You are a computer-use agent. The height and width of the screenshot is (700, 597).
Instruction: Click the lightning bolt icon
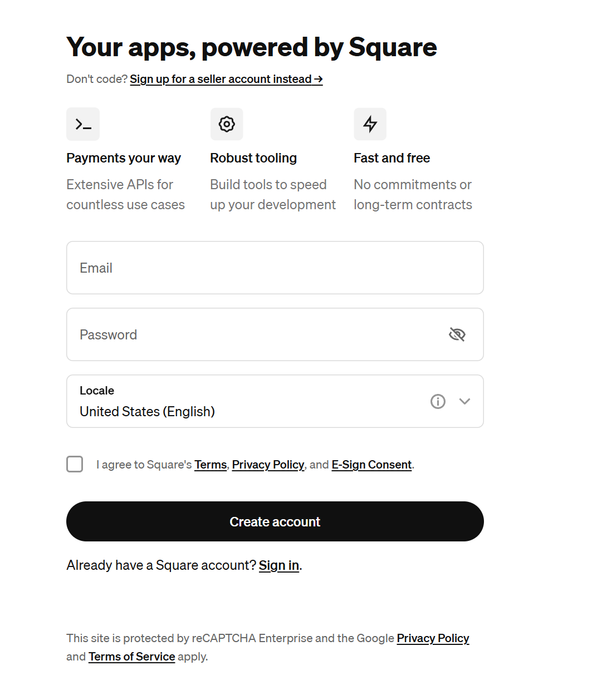click(370, 124)
